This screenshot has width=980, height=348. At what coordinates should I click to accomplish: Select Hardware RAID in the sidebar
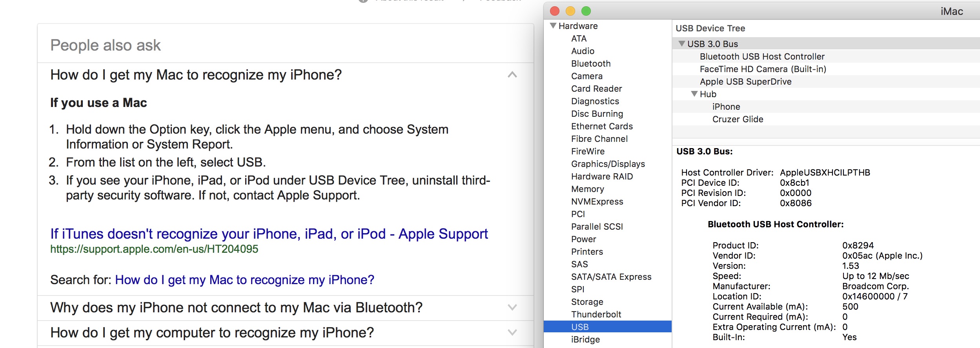point(602,176)
